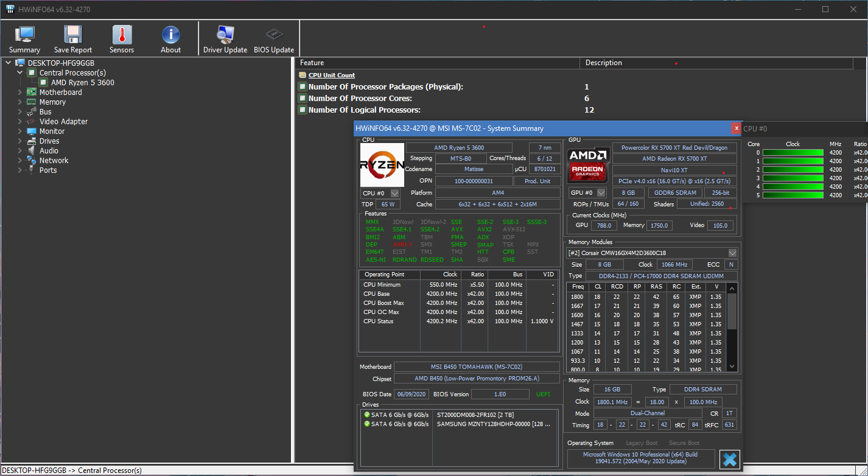This screenshot has width=868, height=476.
Task: Click the Core 0 clock bar
Action: point(793,152)
